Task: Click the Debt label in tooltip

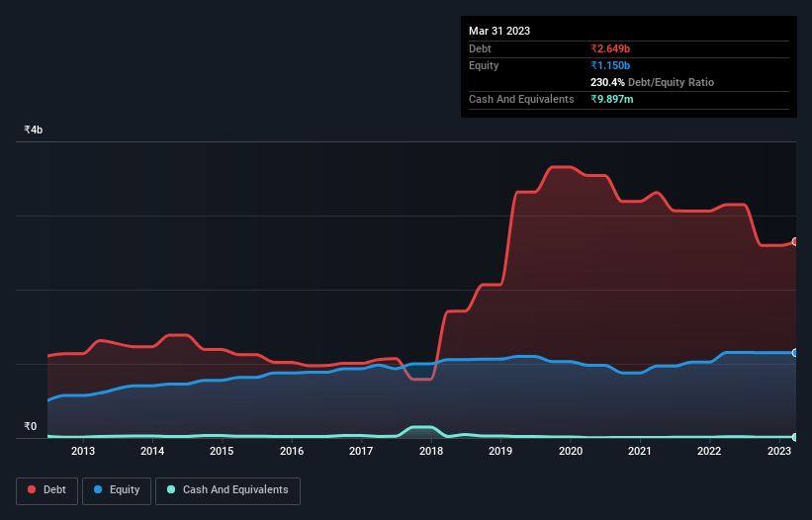Action: [480, 48]
